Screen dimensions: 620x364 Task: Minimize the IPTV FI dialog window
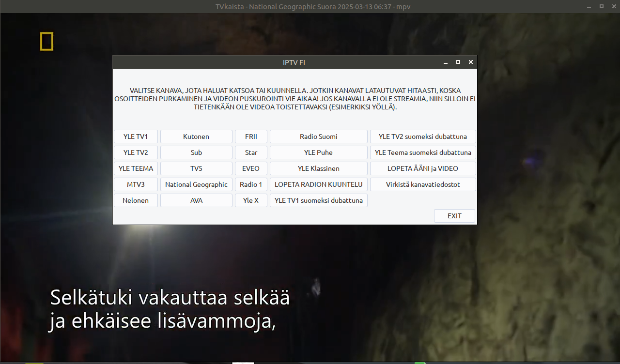tap(446, 62)
